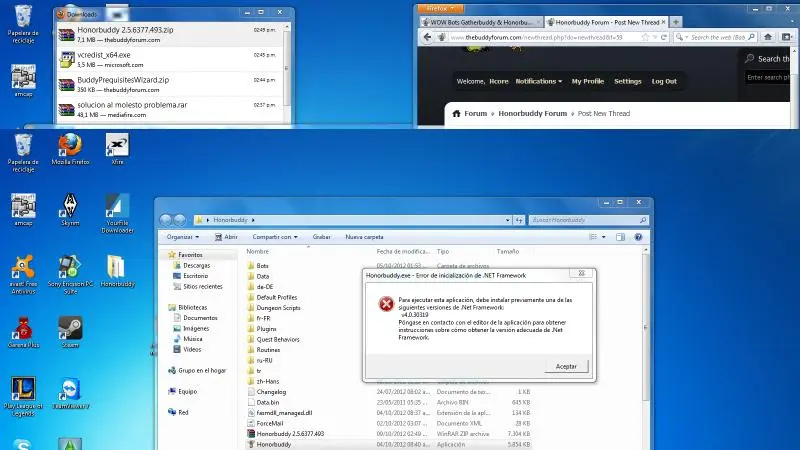
Task: Open My Profile link on forum
Action: pyautogui.click(x=587, y=81)
